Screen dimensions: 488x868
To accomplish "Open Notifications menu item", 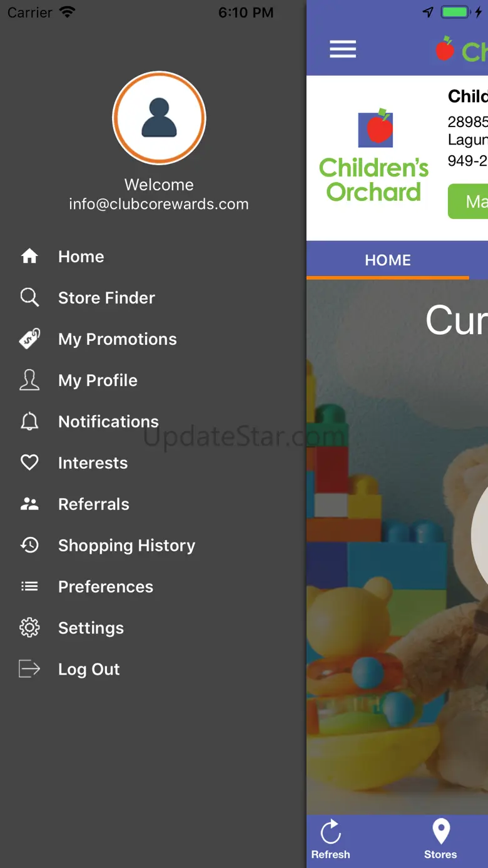I will tap(108, 421).
